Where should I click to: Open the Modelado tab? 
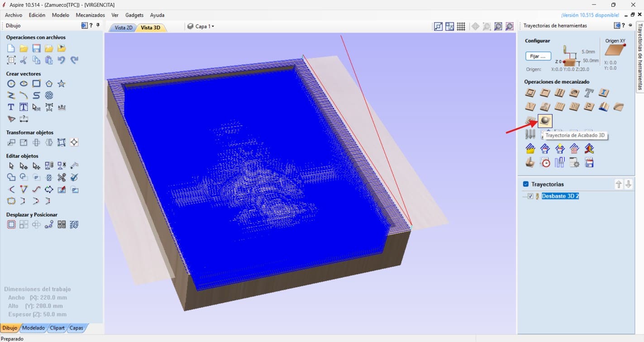[33, 328]
